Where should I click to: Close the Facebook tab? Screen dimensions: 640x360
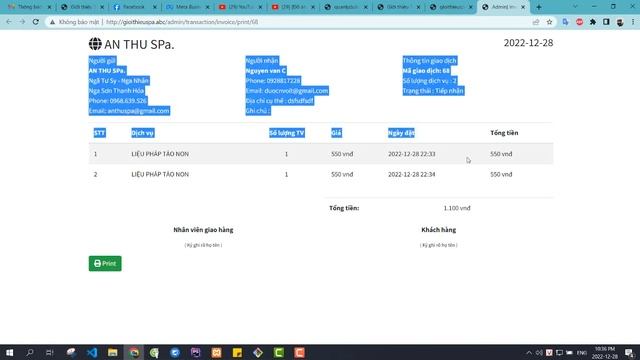click(x=155, y=7)
